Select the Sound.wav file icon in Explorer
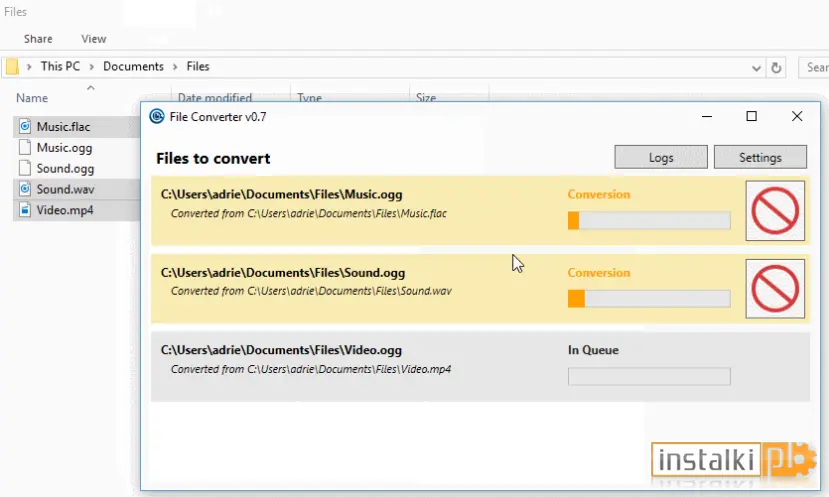This screenshot has height=497, width=829. point(24,189)
